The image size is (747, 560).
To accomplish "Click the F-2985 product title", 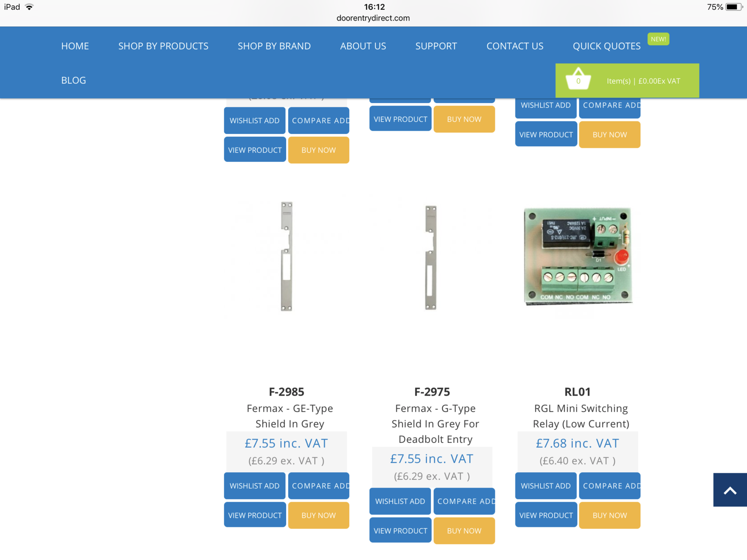I will click(286, 392).
